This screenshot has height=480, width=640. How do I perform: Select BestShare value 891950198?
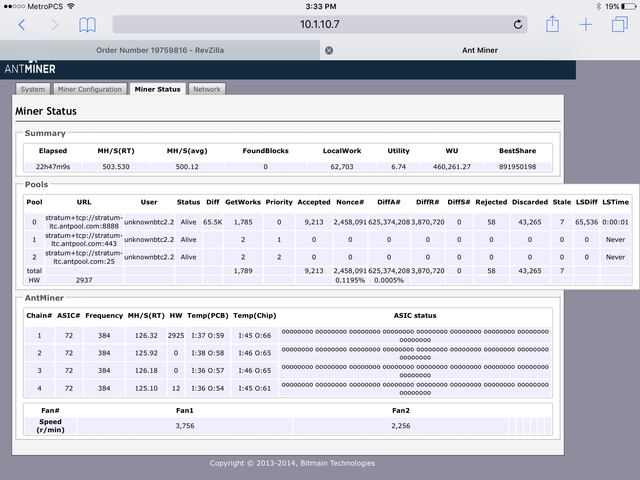tap(518, 167)
